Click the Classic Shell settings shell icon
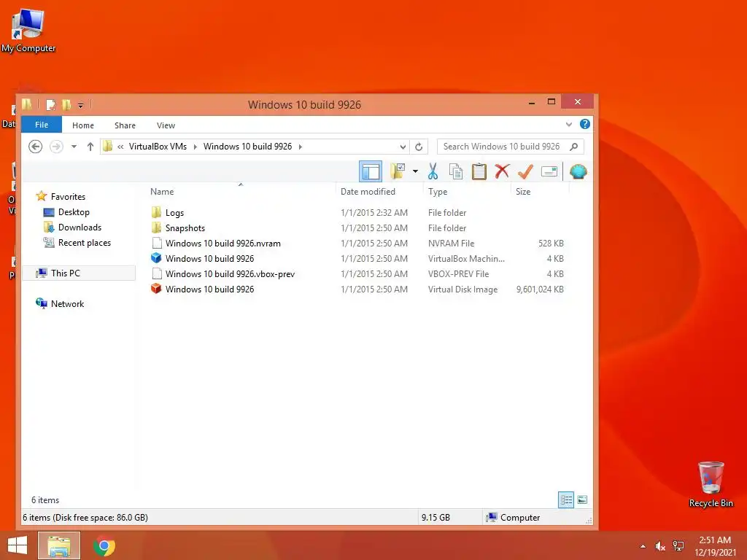Image resolution: width=747 pixels, height=560 pixels. [x=578, y=171]
